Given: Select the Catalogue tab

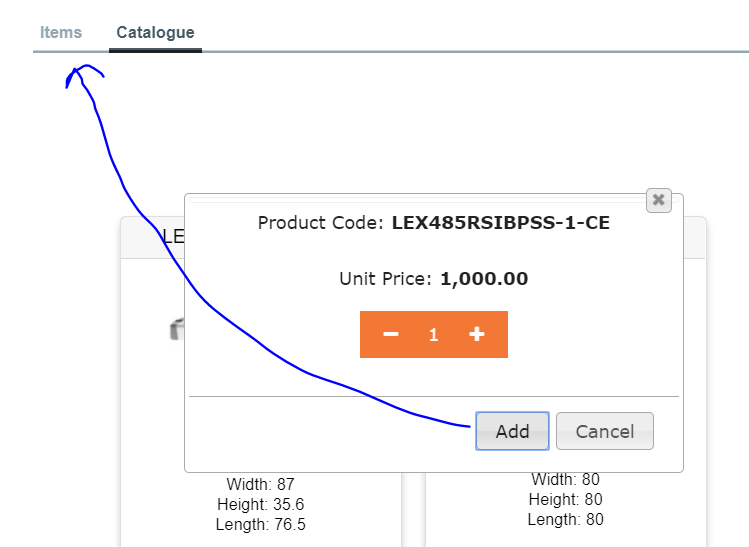Looking at the screenshot, I should coord(155,32).
